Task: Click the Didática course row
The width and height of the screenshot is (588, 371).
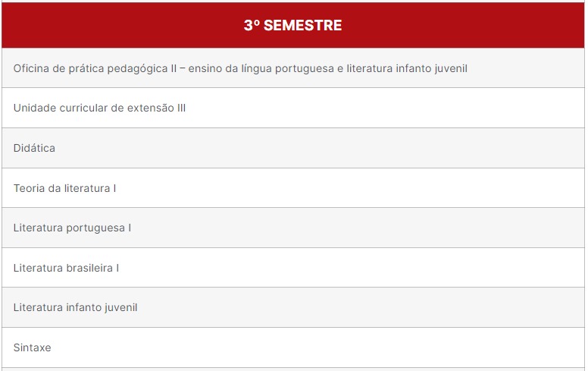Action: pos(293,148)
